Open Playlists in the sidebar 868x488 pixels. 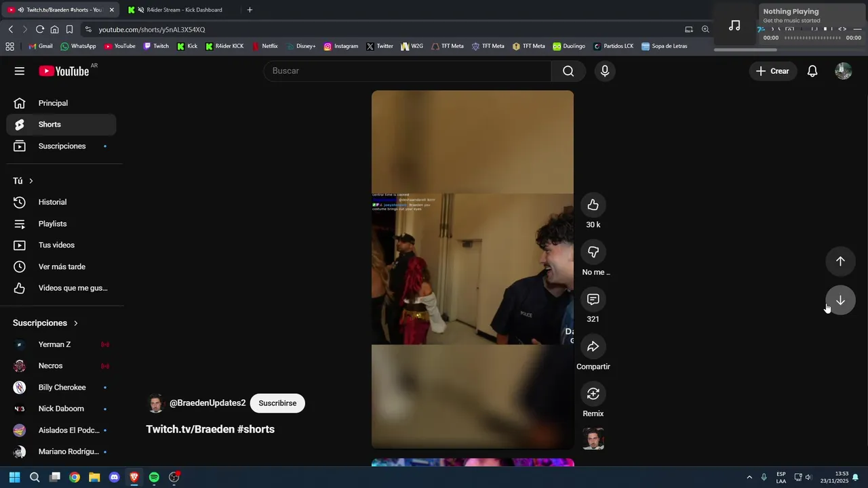pos(62,224)
